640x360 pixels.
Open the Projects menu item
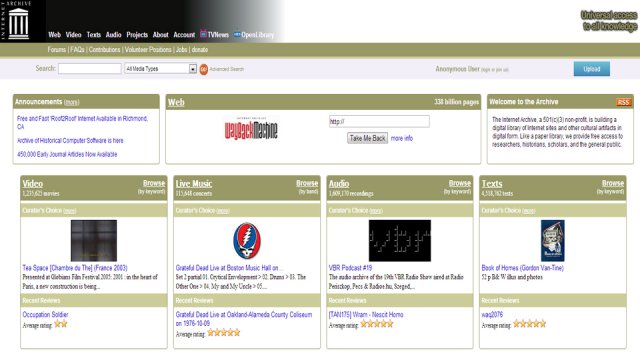click(x=137, y=35)
